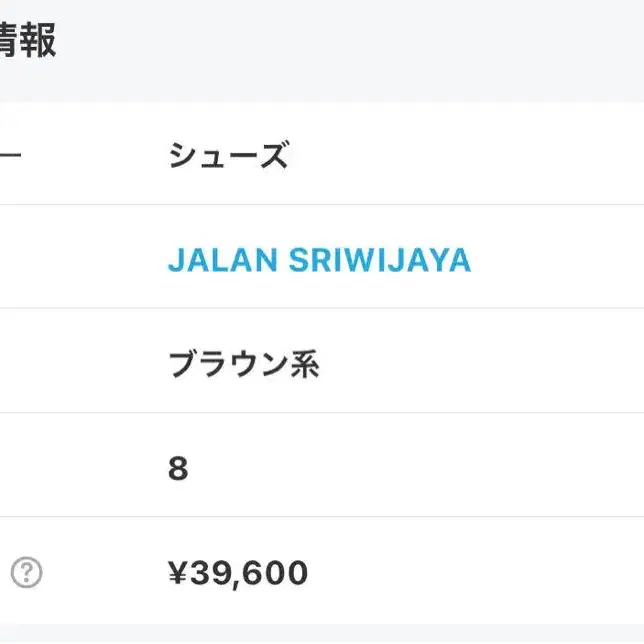Click the ブラウン系 color value
This screenshot has width=644, height=644.
point(244,364)
